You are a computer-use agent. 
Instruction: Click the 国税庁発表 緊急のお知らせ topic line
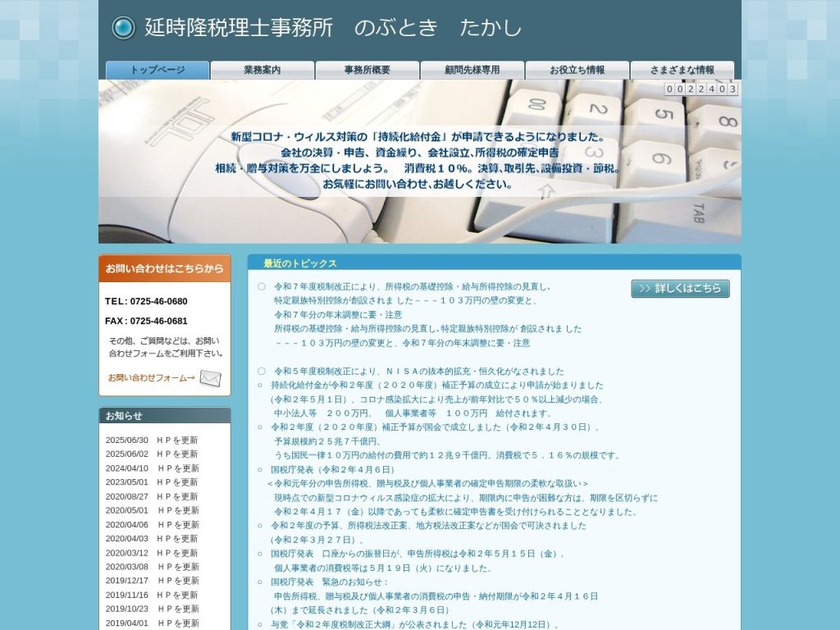coord(330,582)
